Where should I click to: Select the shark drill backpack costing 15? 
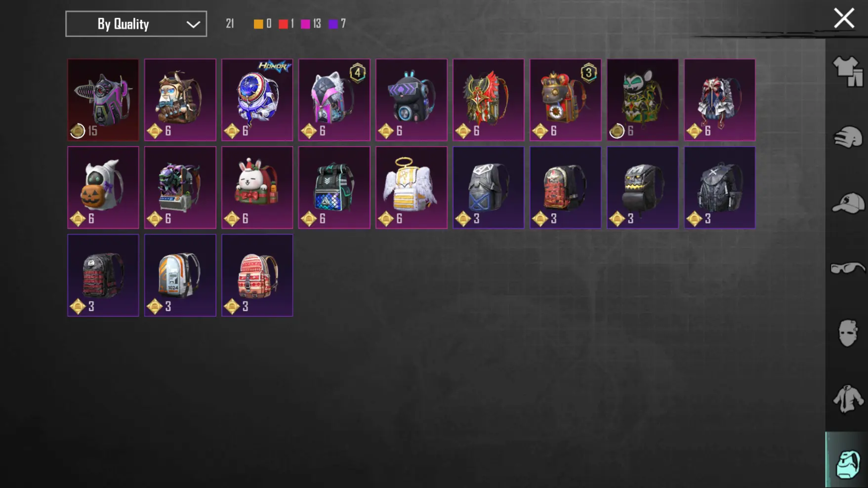103,100
